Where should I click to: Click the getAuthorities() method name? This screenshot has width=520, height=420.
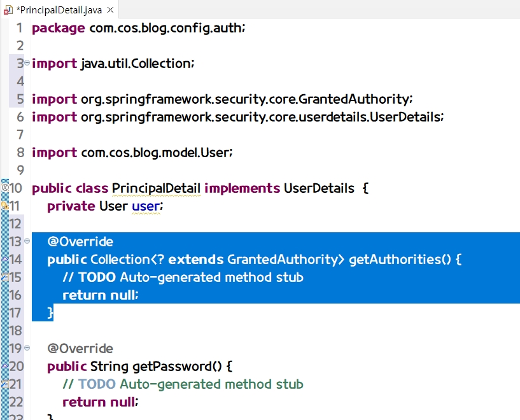[400, 260]
